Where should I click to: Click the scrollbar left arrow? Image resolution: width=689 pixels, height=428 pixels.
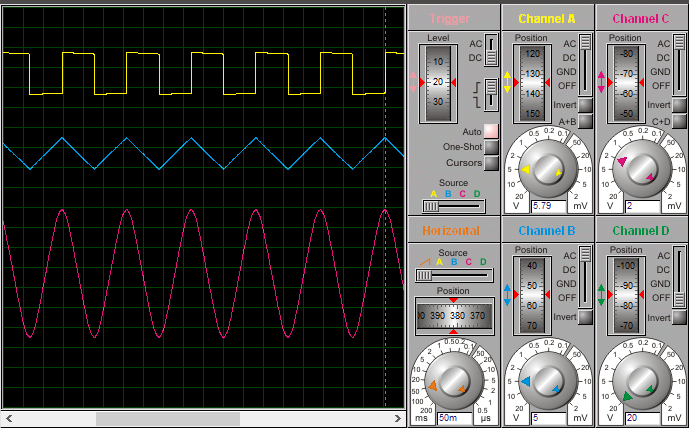pyautogui.click(x=9, y=418)
